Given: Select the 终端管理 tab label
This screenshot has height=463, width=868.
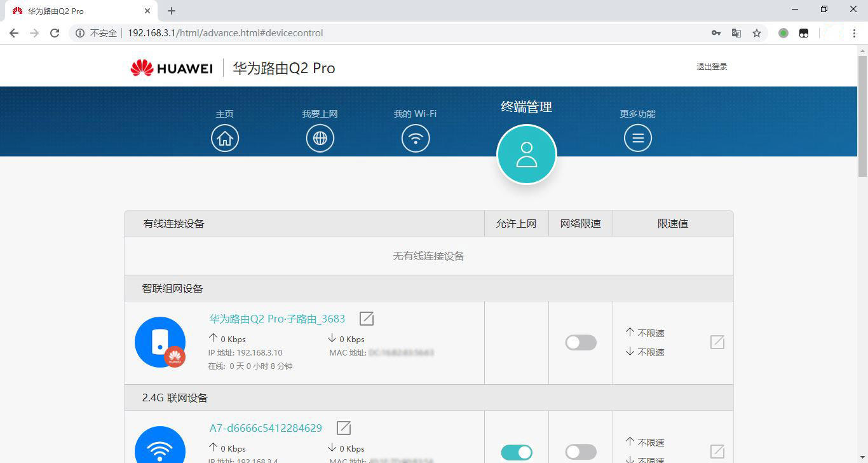Looking at the screenshot, I should click(527, 107).
